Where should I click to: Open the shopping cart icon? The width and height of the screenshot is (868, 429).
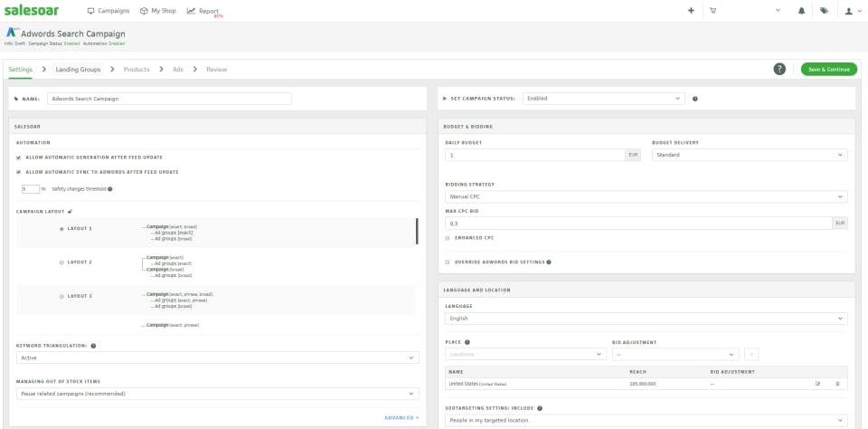[x=712, y=11]
